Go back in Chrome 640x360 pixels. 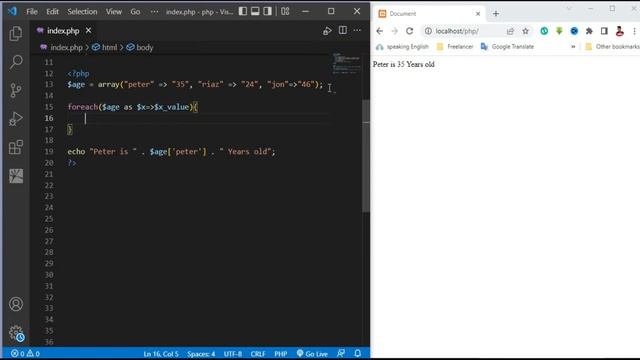tap(380, 31)
